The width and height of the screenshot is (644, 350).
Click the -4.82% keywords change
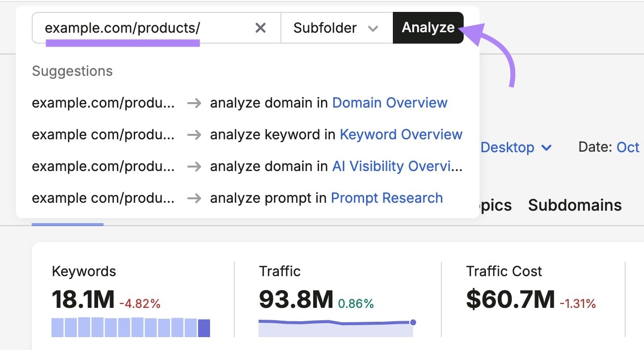click(x=140, y=303)
